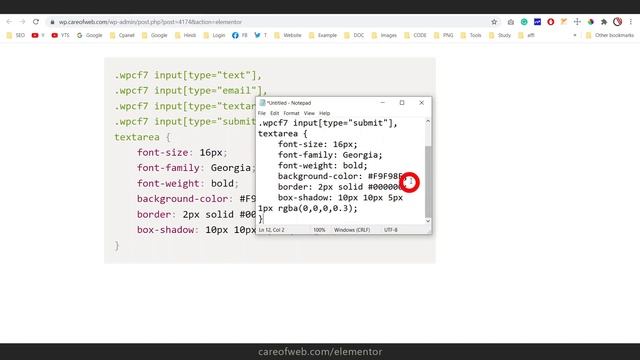The image size is (640, 360).
Task: Open the CODE bookmarks folder
Action: point(415,36)
